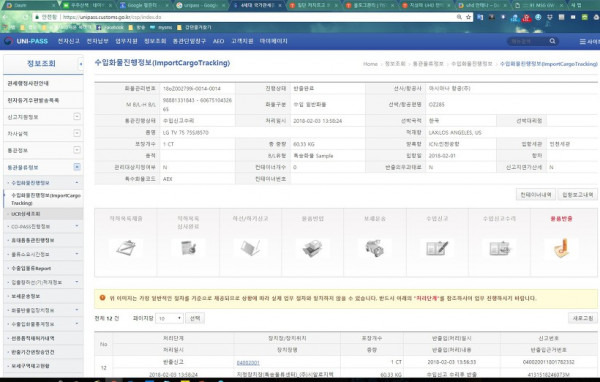
Task: Click the 적하목록제출 step icon
Action: coord(126,248)
